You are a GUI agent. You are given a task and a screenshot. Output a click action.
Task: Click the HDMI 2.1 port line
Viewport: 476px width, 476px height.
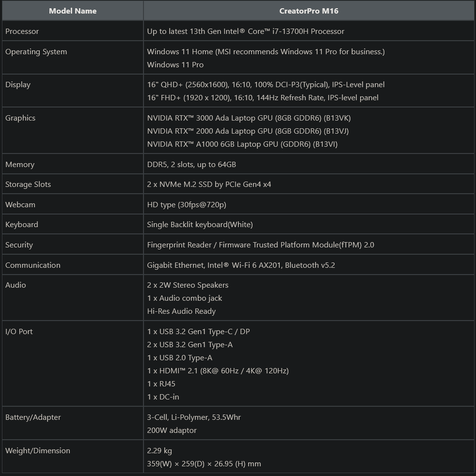click(x=218, y=371)
